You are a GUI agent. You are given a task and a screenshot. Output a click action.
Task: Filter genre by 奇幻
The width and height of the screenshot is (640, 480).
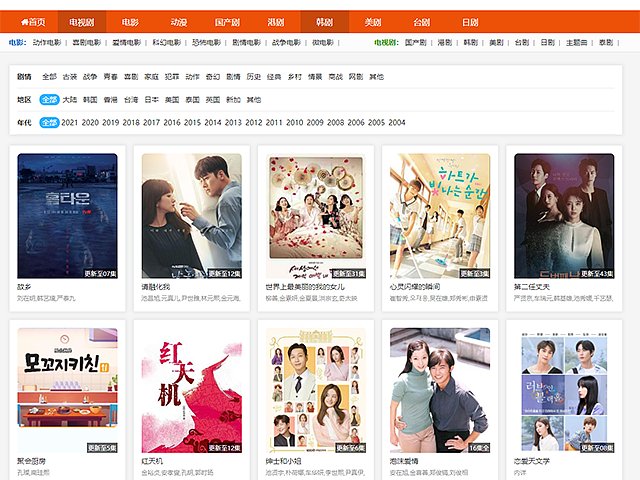click(213, 77)
